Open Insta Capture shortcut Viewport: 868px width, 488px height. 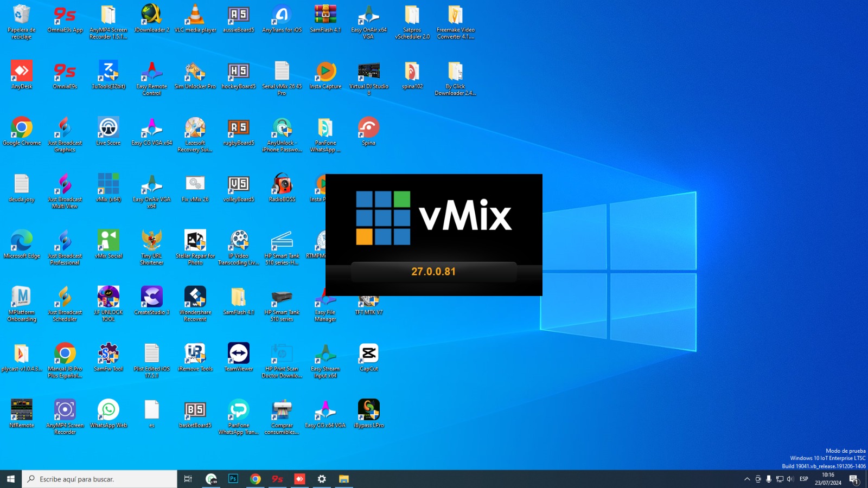[325, 75]
